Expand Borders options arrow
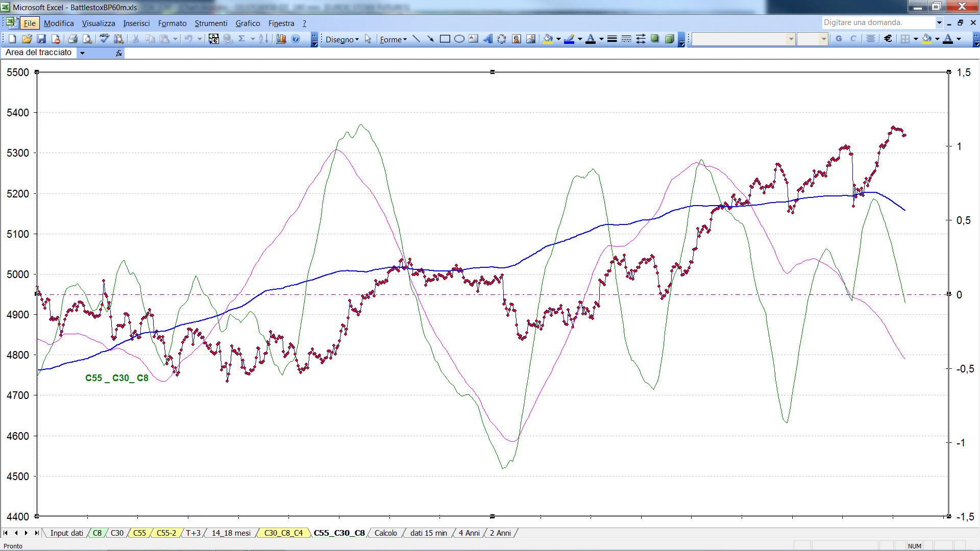The width and height of the screenshot is (980, 551). [x=916, y=39]
